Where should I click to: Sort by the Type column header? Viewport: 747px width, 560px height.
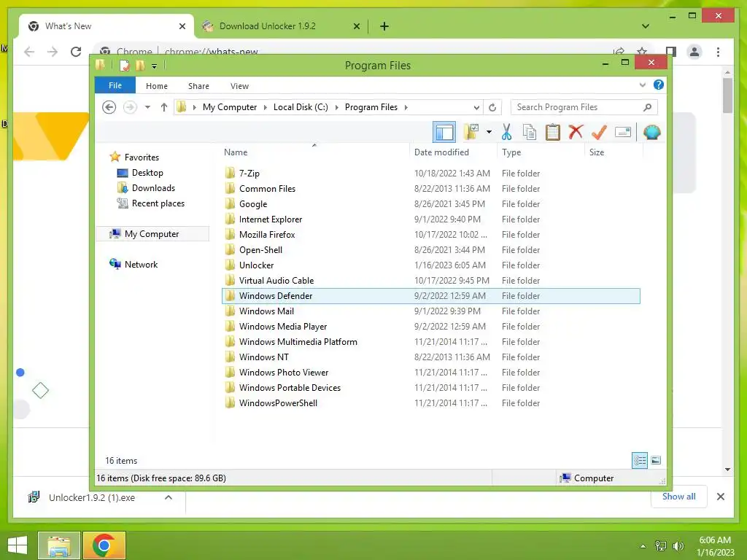tap(511, 152)
